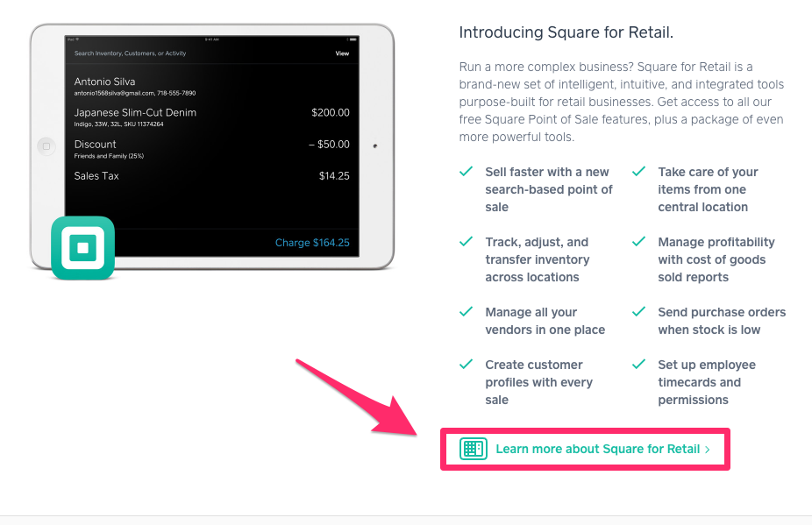The width and height of the screenshot is (812, 525).
Task: Click Send purchase orders when stock is low
Action: click(722, 321)
